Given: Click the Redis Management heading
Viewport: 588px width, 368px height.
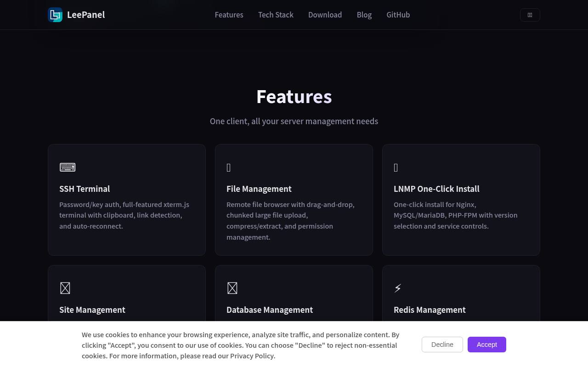Looking at the screenshot, I should 430,310.
